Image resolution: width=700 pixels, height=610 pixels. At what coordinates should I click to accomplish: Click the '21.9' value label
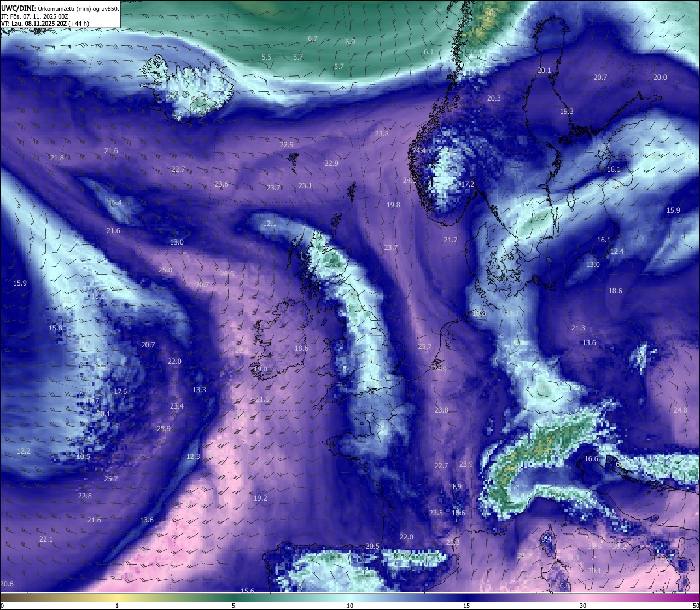(262, 399)
